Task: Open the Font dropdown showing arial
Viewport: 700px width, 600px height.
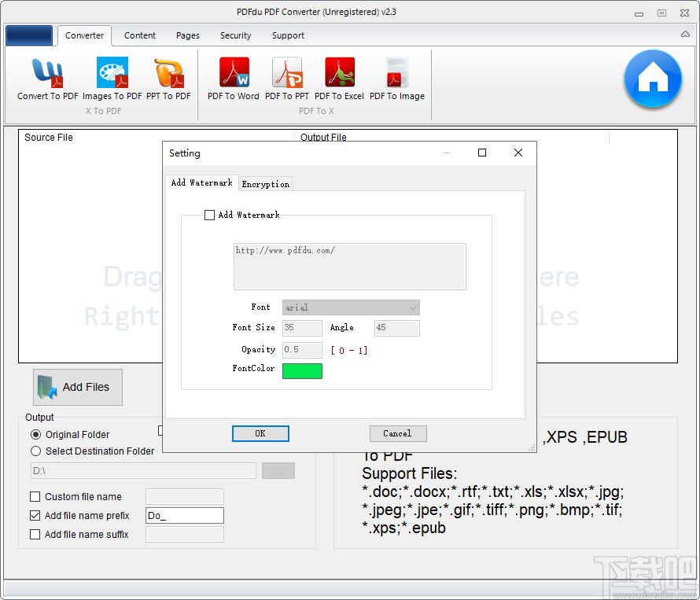Action: tap(351, 307)
